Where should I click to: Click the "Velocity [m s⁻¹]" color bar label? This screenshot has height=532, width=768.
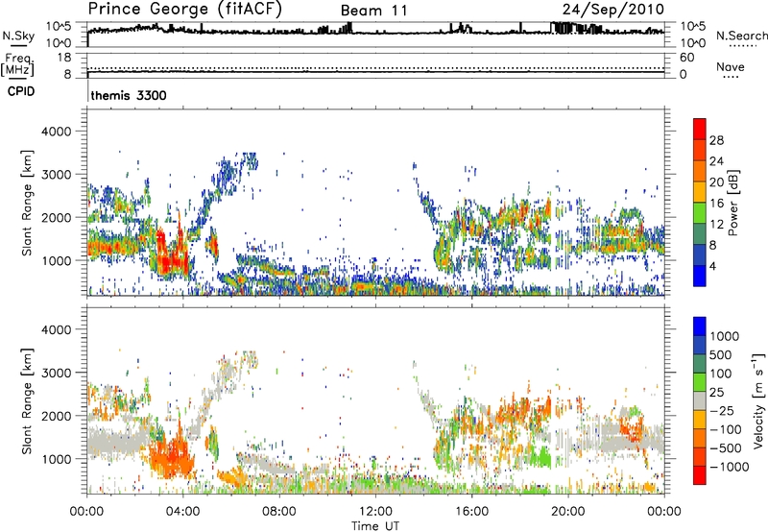coord(758,400)
